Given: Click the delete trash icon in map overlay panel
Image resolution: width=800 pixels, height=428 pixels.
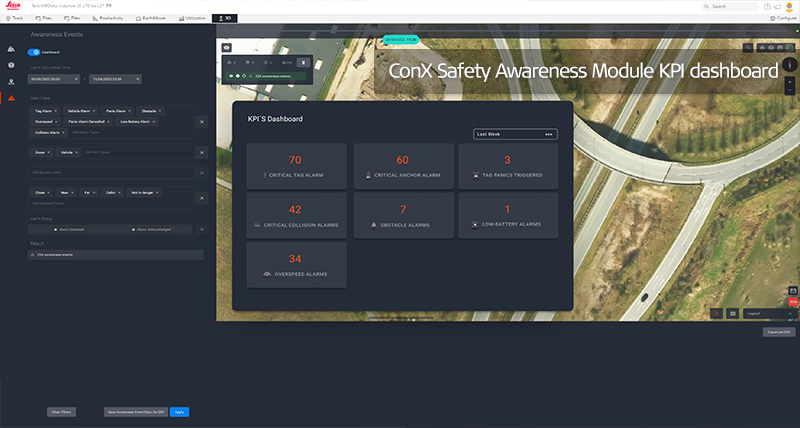Looking at the screenshot, I should click(303, 63).
